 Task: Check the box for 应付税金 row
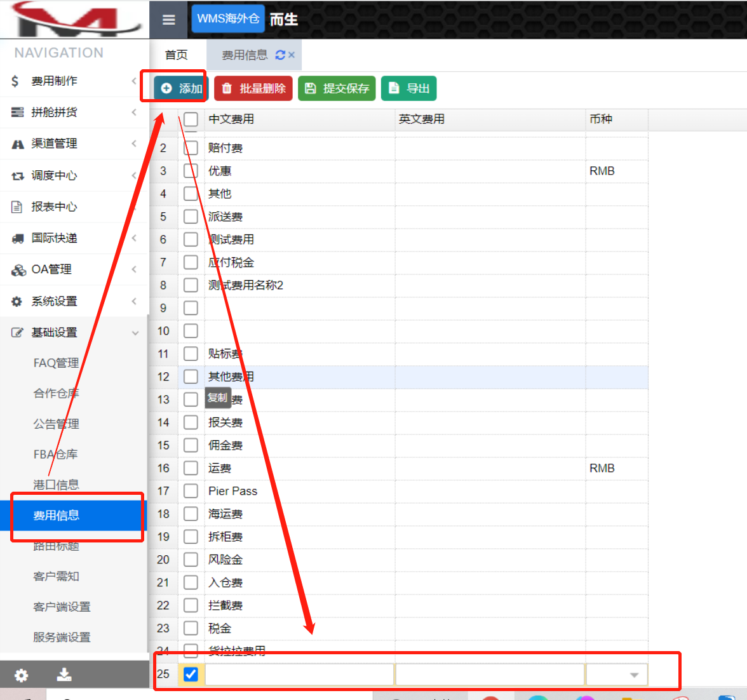tap(191, 262)
